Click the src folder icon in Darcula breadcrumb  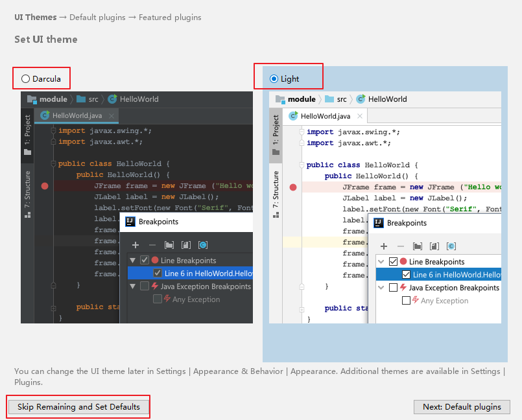tap(81, 99)
